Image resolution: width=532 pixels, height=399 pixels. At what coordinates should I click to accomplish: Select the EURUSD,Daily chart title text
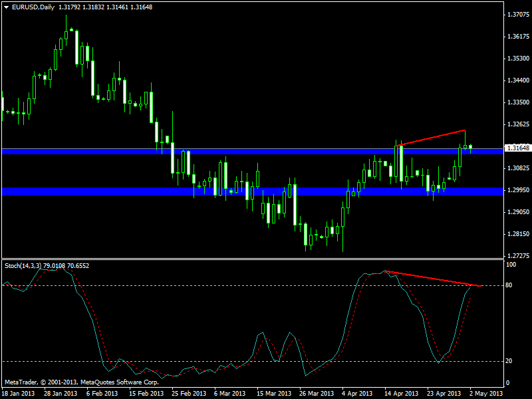point(33,7)
